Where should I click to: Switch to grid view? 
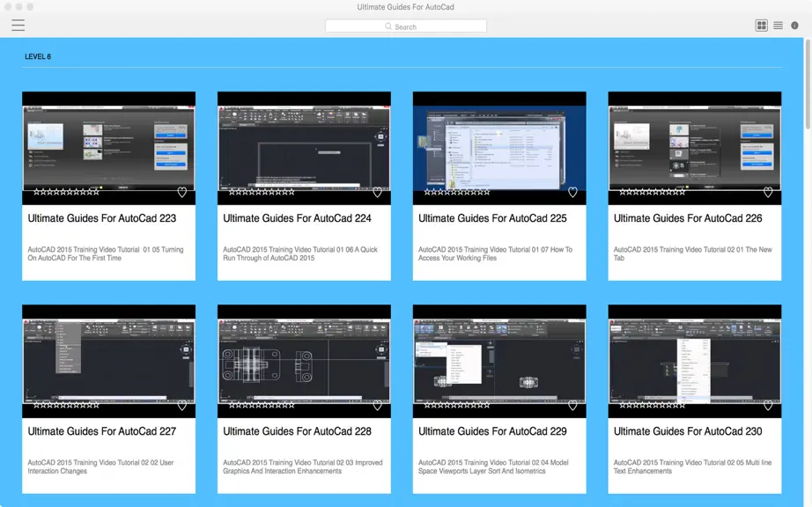[761, 26]
